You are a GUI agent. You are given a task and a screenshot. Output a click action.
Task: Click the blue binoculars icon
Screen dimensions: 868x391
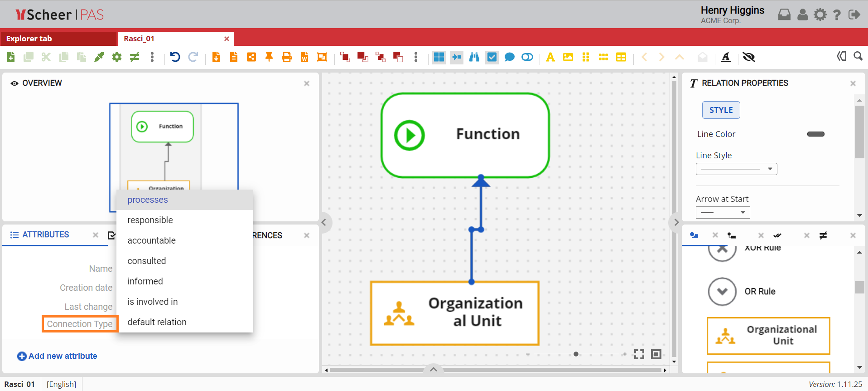click(x=474, y=57)
